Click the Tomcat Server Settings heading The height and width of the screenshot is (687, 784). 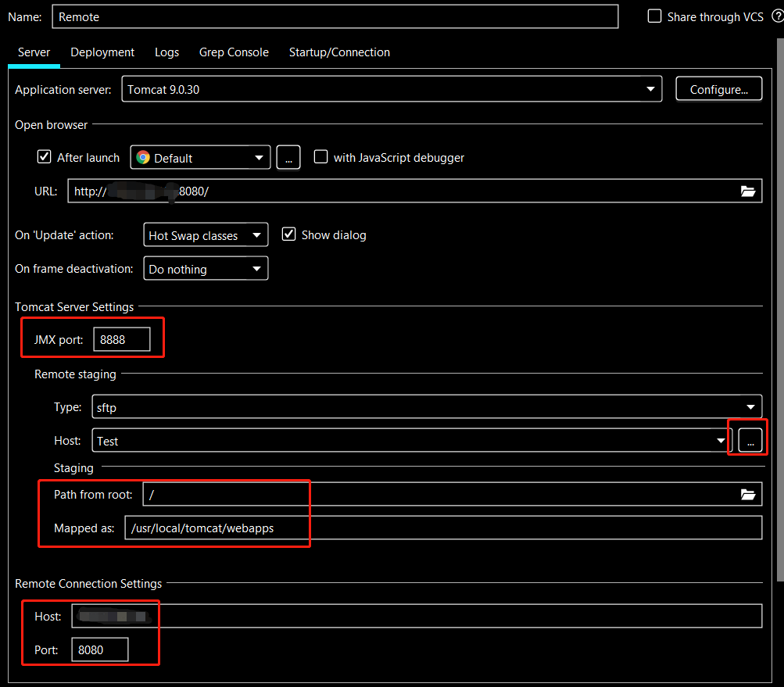point(74,306)
